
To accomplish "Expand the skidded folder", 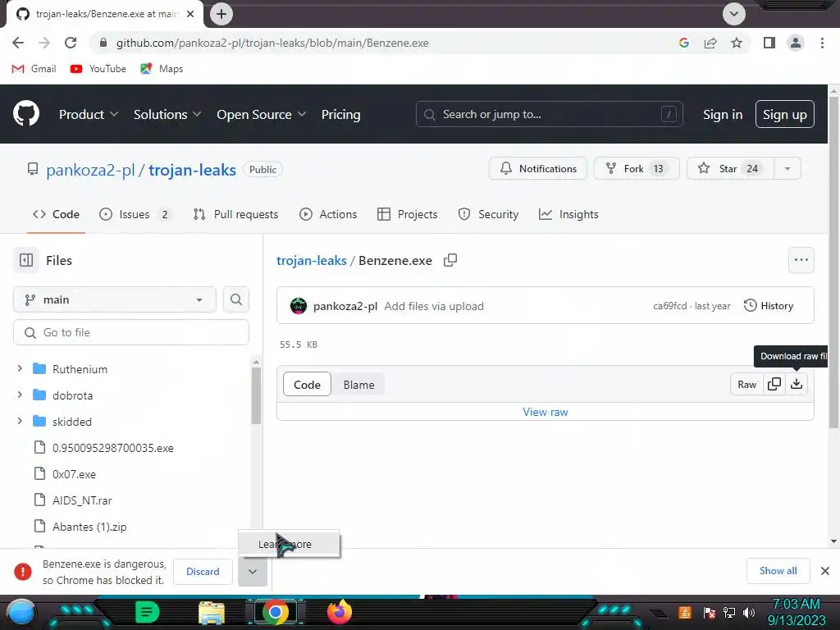I will [x=20, y=421].
